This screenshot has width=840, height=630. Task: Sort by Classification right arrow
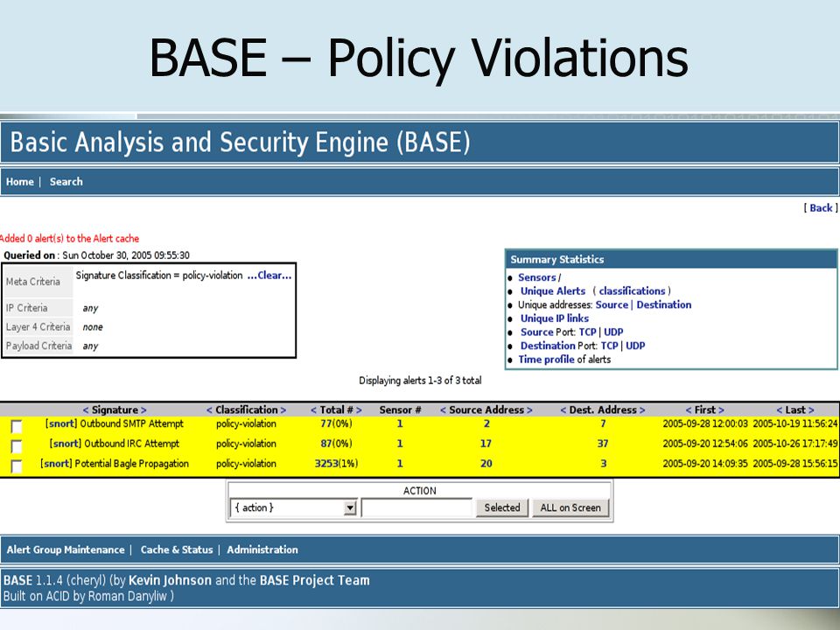click(x=283, y=409)
